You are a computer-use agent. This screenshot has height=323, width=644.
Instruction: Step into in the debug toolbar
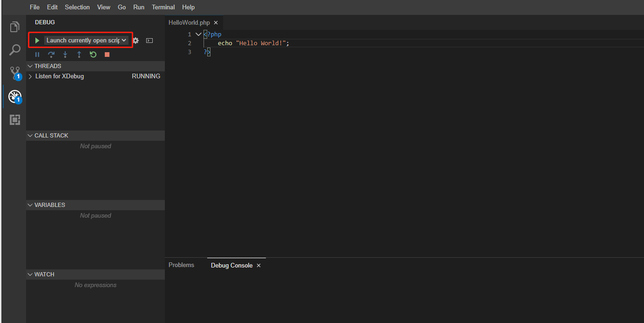tap(65, 55)
